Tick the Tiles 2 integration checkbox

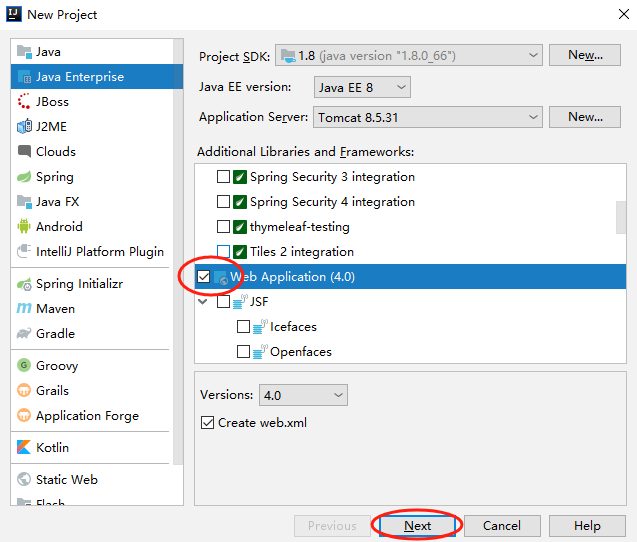(223, 252)
